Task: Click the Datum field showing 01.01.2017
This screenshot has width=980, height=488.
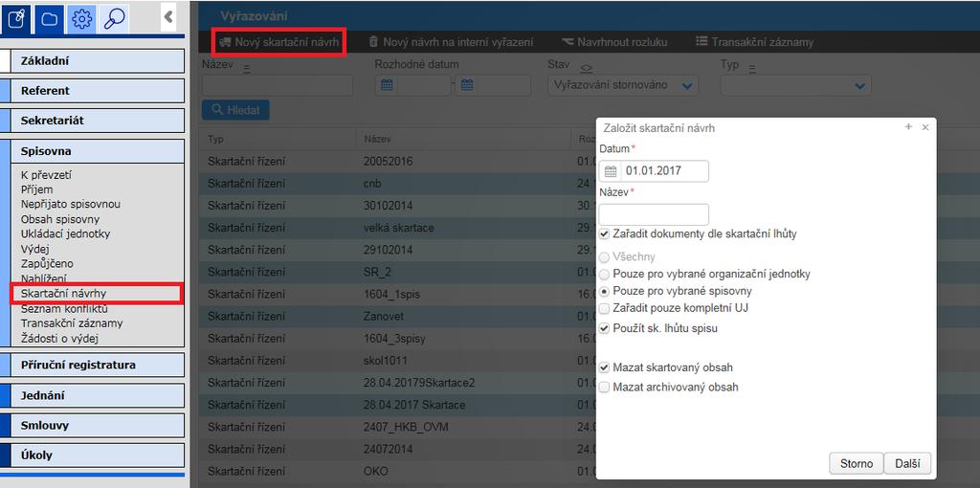Action: pos(654,171)
